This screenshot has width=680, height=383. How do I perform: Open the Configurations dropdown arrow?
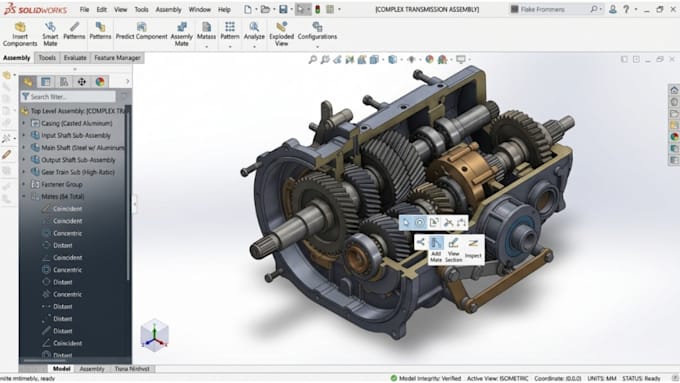317,46
